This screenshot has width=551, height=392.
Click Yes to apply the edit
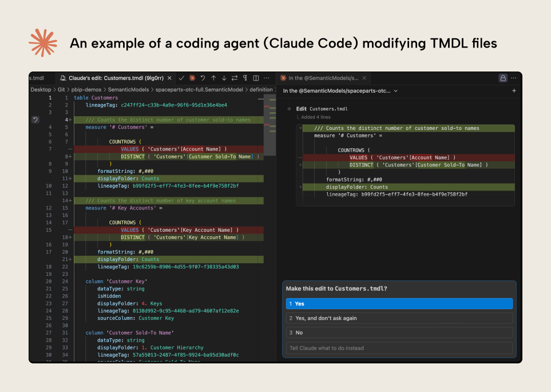399,303
